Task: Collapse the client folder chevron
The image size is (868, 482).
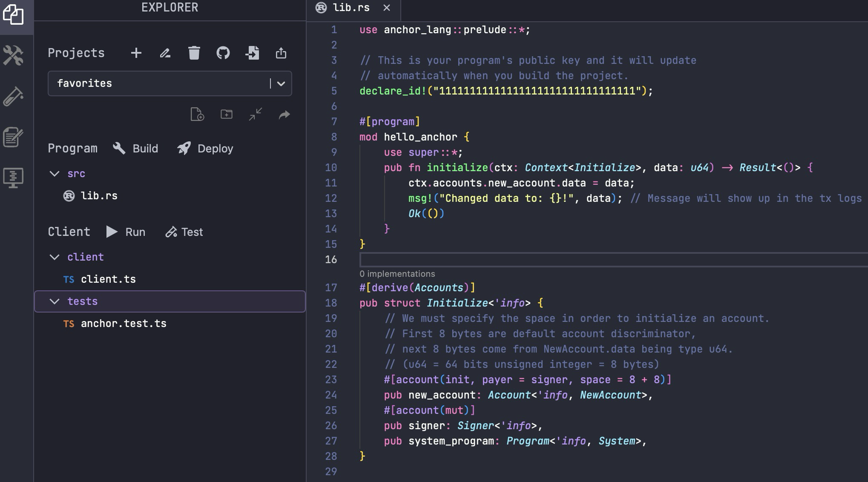Action: 55,257
